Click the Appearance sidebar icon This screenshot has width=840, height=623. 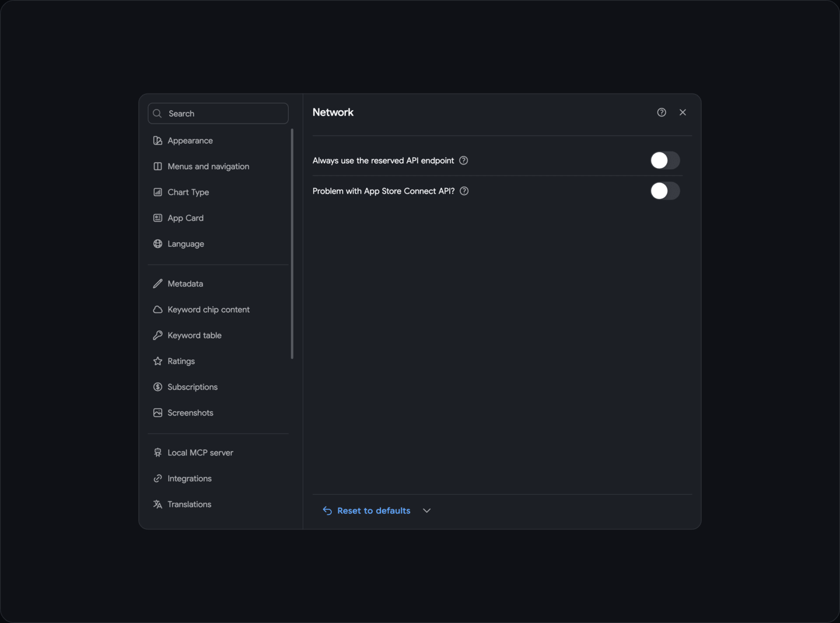pyautogui.click(x=157, y=141)
